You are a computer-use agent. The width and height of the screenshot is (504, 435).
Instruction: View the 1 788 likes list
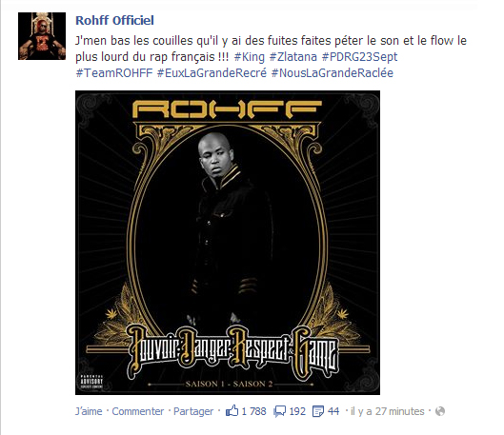254,411
